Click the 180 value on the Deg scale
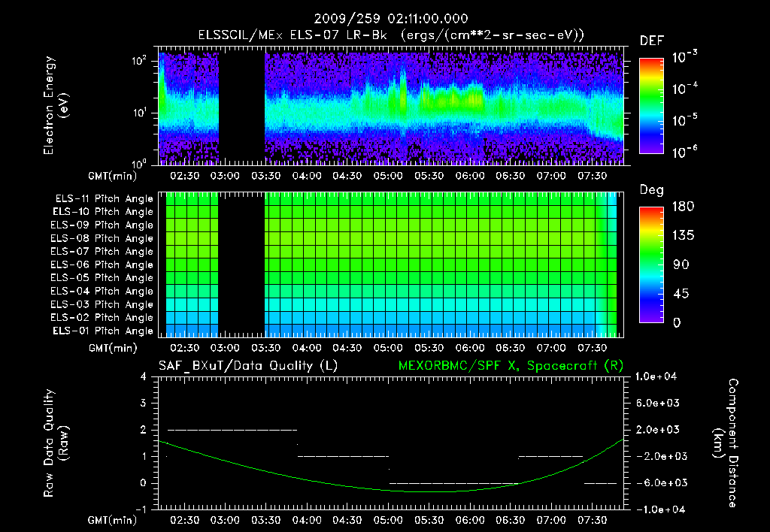 click(x=683, y=207)
